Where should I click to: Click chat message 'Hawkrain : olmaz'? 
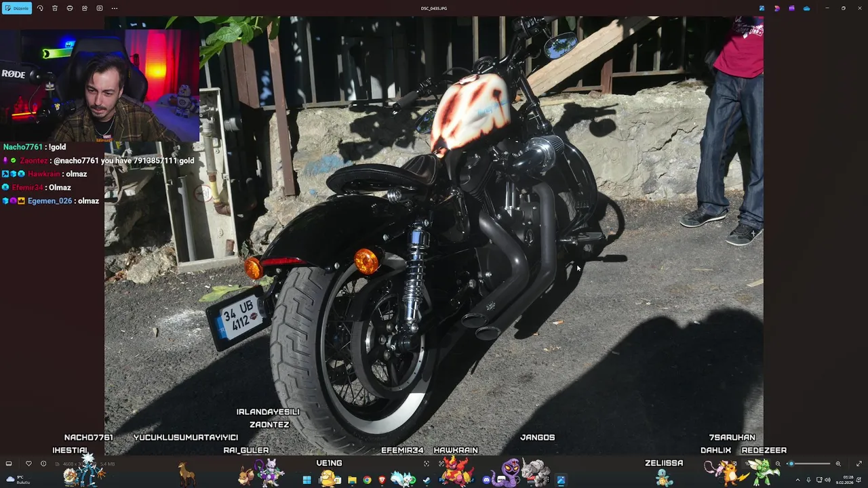[x=45, y=174]
